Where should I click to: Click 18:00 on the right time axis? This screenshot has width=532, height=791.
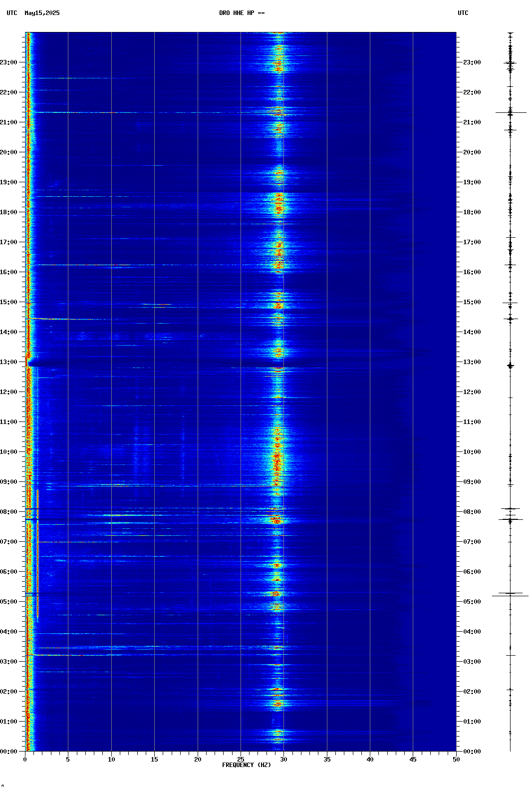[472, 212]
